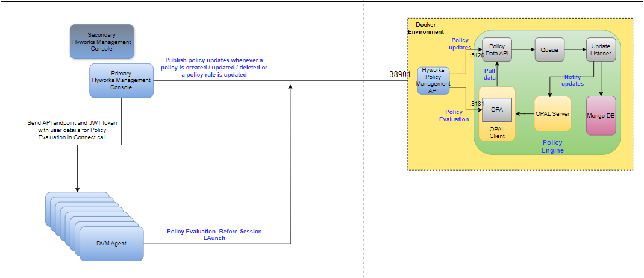Click the Policy Engine label
Viewport: 644px width, 278px height.
(552, 147)
